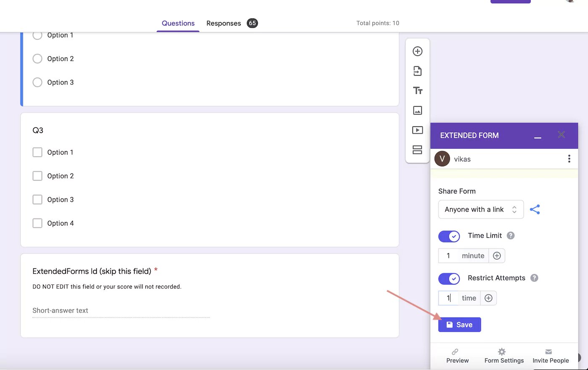Open Form Settings in the ExtendedForm footer
This screenshot has width=588, height=370.
tap(504, 356)
